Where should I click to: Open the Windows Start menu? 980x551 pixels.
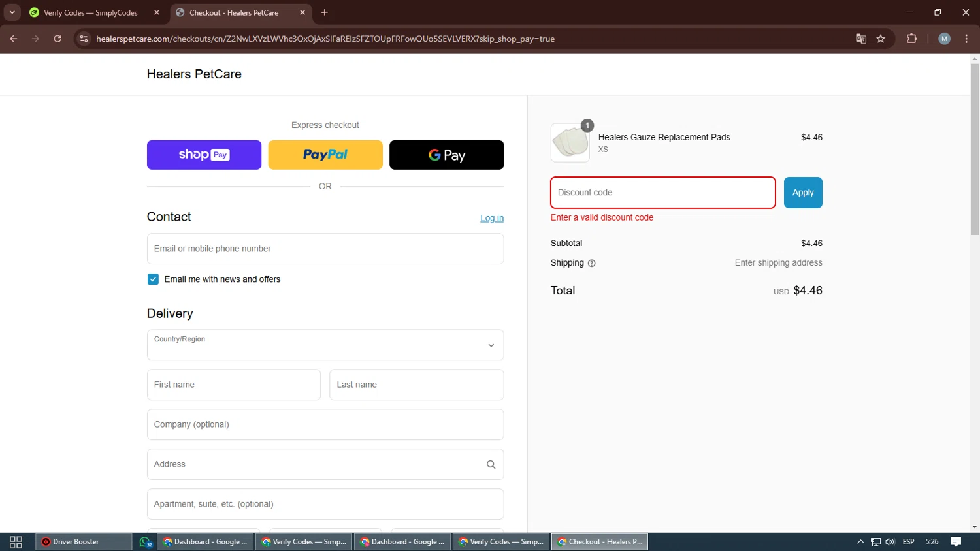(x=16, y=542)
